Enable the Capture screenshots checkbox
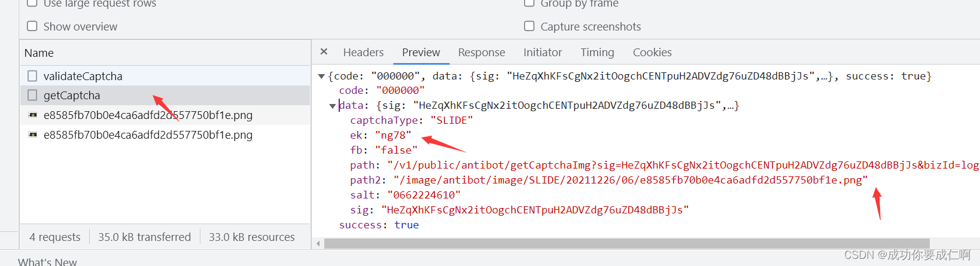Image resolution: width=980 pixels, height=266 pixels. click(529, 26)
